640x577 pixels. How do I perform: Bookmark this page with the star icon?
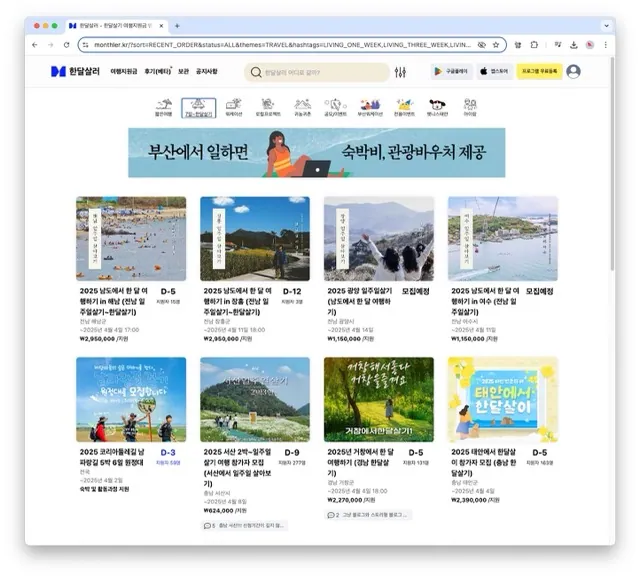point(496,45)
